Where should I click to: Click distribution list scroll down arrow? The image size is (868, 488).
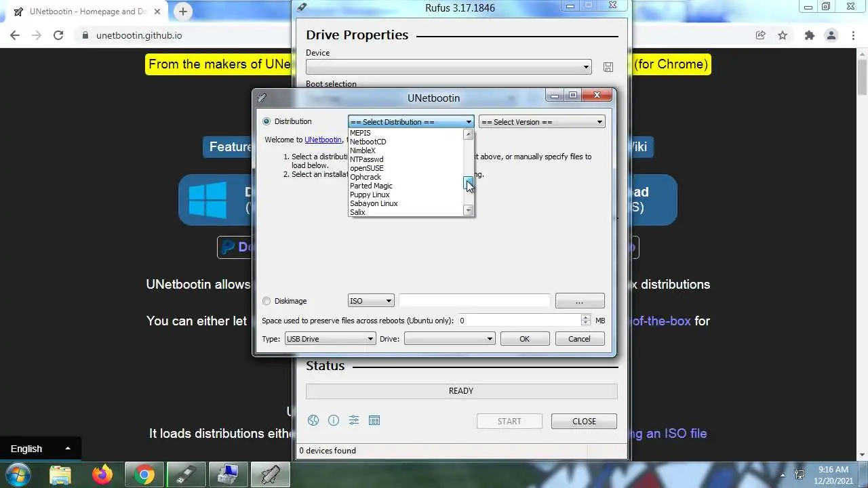tap(468, 211)
